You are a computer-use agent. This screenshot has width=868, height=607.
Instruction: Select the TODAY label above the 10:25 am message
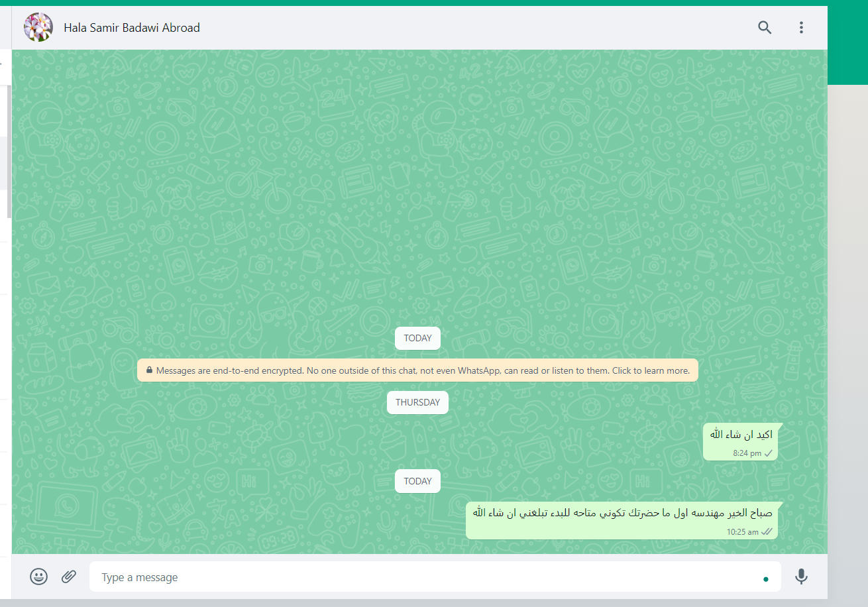pyautogui.click(x=417, y=481)
